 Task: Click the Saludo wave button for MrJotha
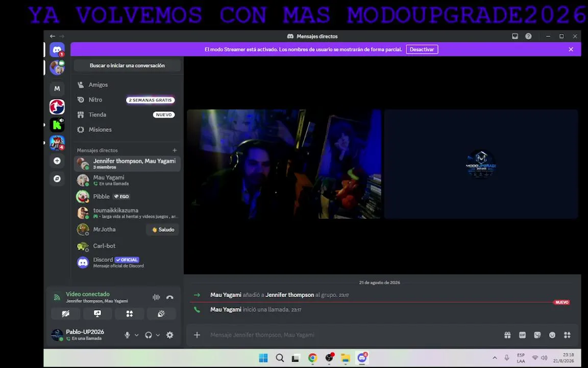click(163, 229)
